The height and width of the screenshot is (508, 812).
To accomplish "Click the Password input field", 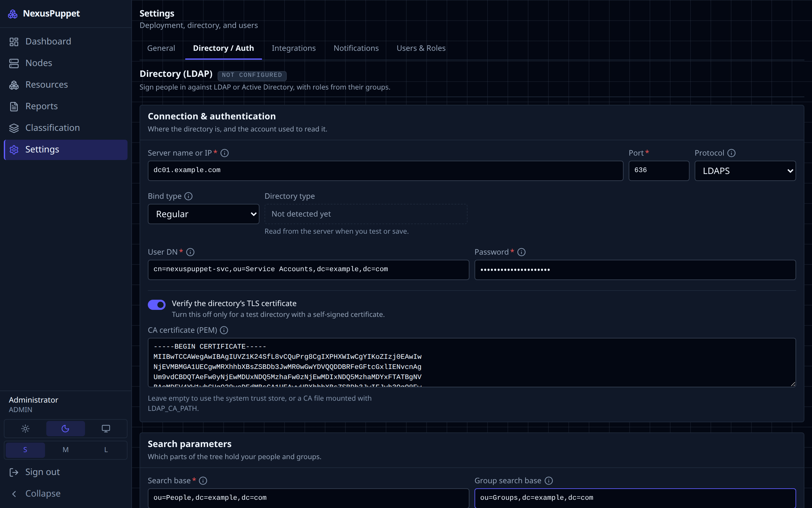I will tap(635, 270).
